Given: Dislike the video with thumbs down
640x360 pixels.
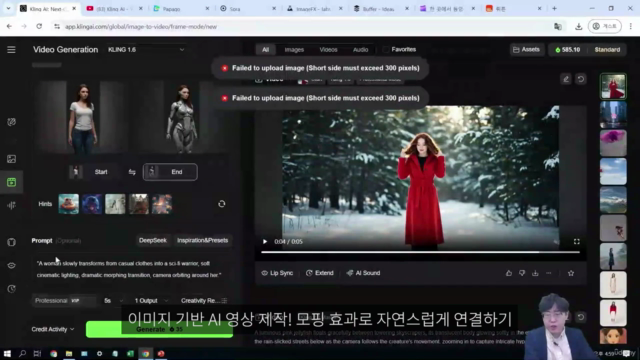Looking at the screenshot, I should coord(522,273).
